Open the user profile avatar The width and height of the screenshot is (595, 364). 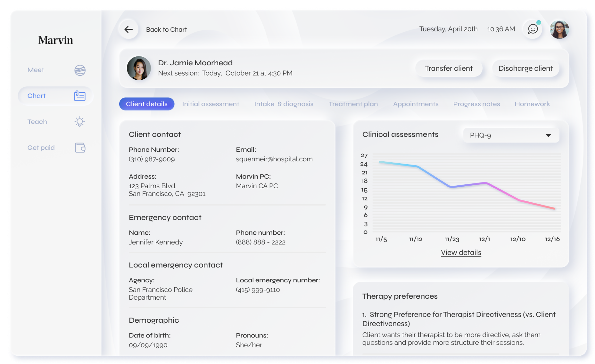point(559,29)
